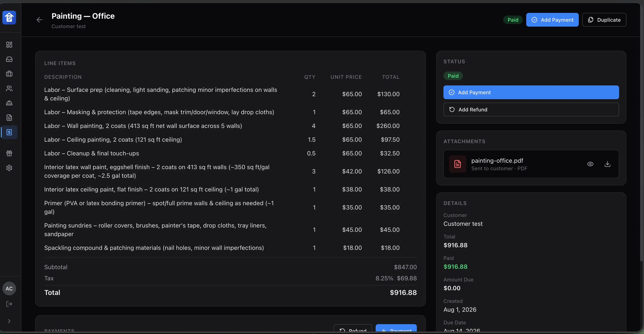Download the painting-office.pdf attachment
The image size is (644, 334).
click(607, 164)
